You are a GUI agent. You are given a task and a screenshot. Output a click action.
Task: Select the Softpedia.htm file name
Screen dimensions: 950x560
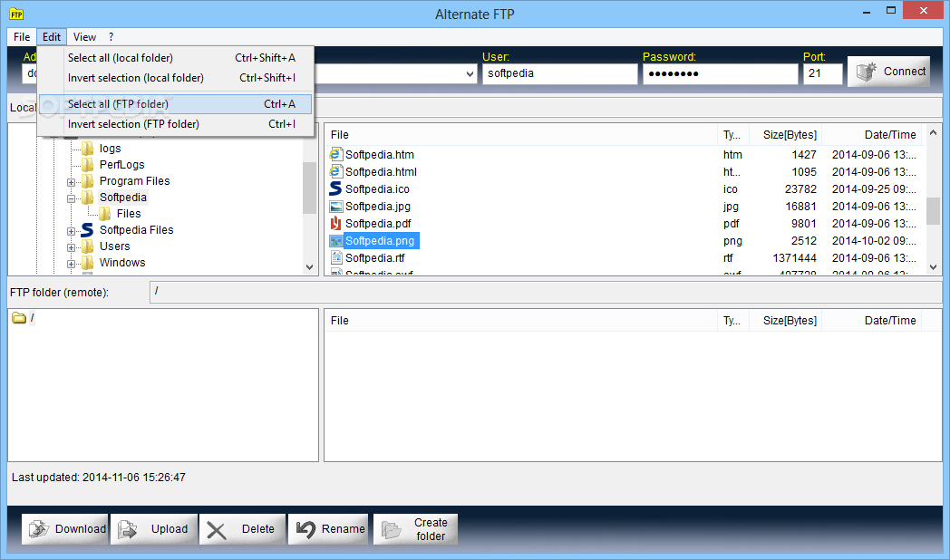pos(380,155)
